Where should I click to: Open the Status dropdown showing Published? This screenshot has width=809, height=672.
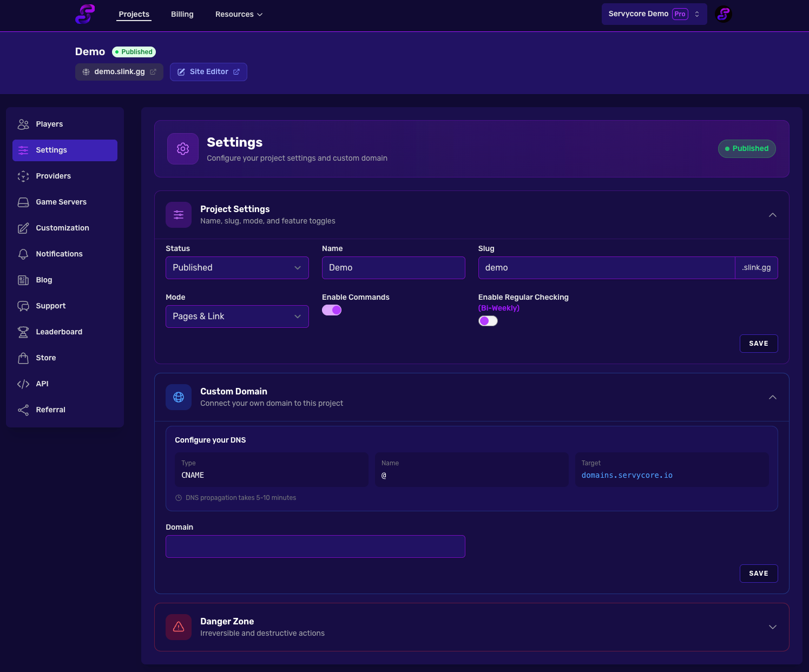click(x=237, y=267)
